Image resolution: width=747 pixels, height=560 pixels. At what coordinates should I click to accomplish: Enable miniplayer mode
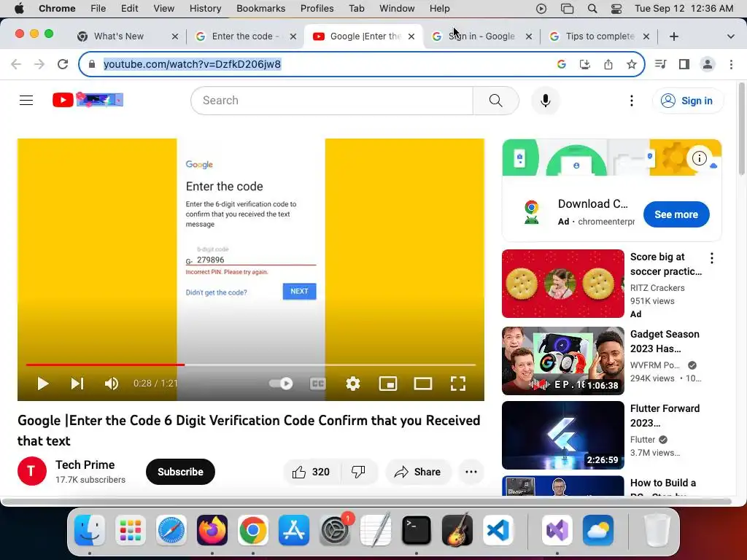tap(388, 384)
